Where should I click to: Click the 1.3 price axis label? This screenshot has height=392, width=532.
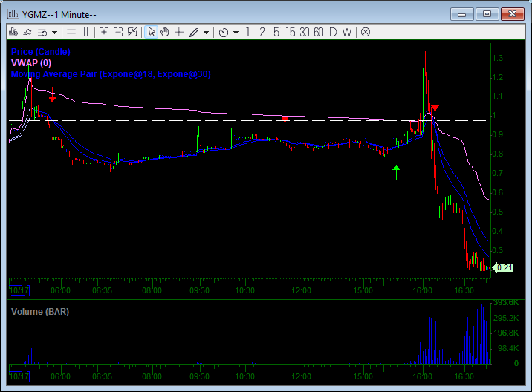[x=498, y=58]
